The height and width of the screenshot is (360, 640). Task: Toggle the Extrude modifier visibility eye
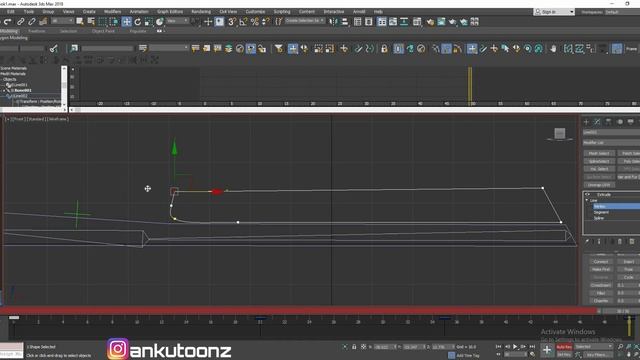point(587,195)
